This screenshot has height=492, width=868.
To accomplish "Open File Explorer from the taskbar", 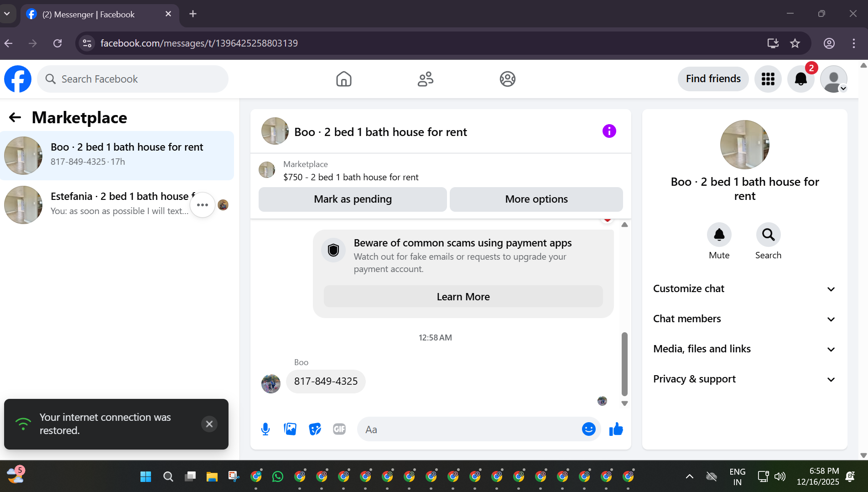I will click(212, 477).
